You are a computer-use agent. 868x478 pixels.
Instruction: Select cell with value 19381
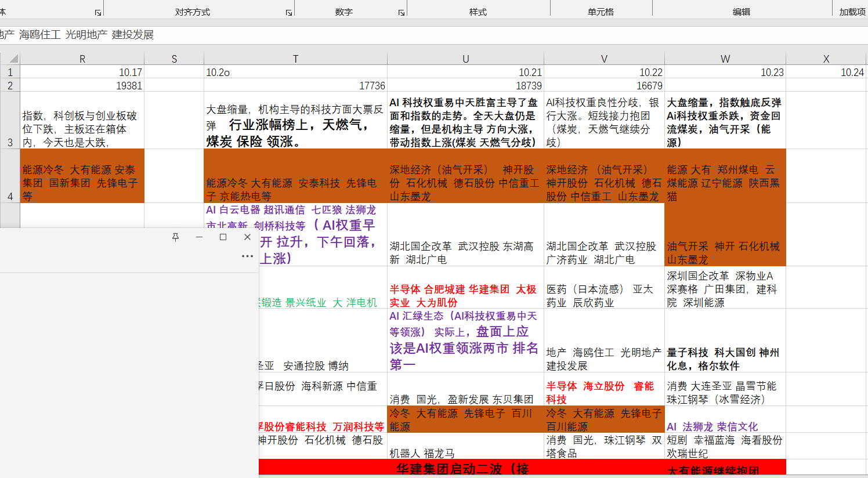click(x=82, y=85)
